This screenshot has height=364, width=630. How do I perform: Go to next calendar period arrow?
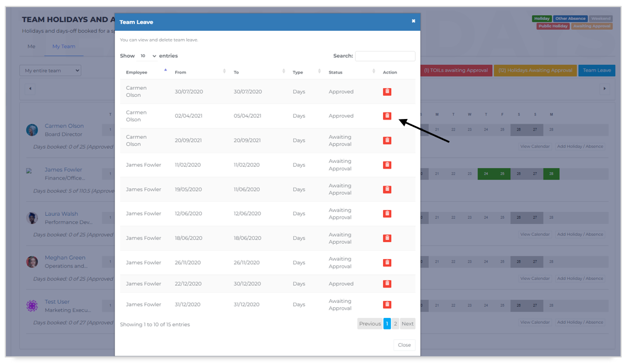click(x=604, y=89)
